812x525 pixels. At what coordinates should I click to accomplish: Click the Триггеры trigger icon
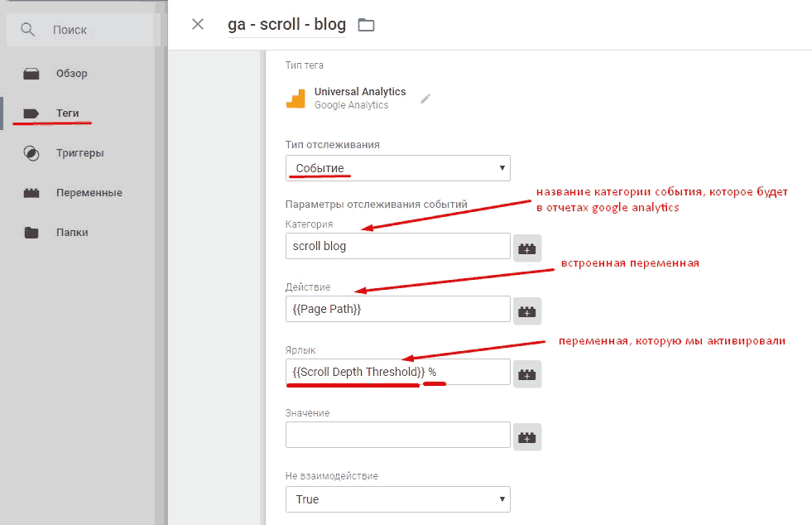pos(31,153)
